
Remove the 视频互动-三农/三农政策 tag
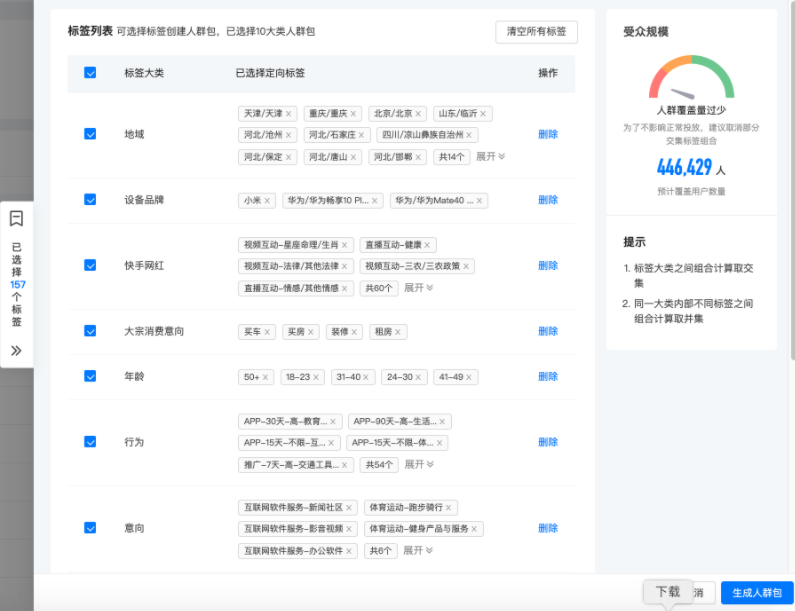(465, 266)
